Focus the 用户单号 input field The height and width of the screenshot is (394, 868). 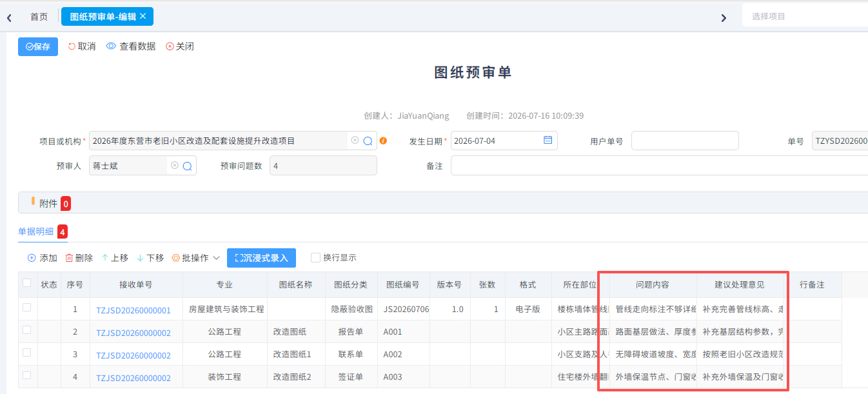pos(685,141)
